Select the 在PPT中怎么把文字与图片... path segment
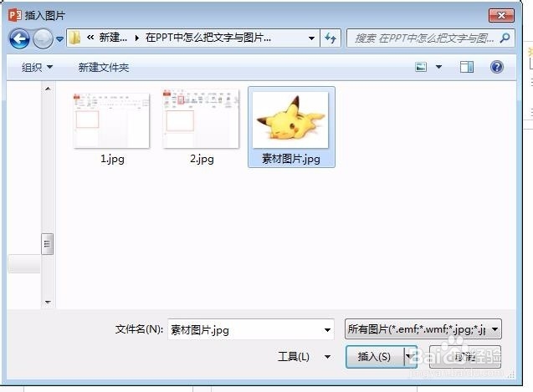Image resolution: width=533 pixels, height=392 pixels. pos(208,38)
